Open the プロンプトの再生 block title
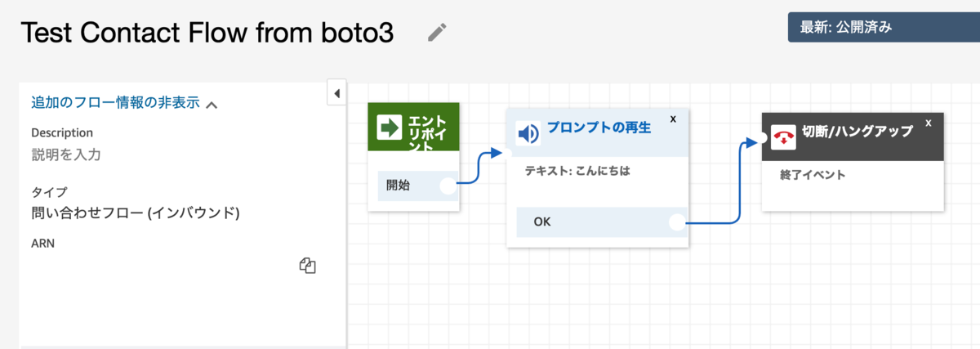The width and height of the screenshot is (980, 349). tap(599, 128)
